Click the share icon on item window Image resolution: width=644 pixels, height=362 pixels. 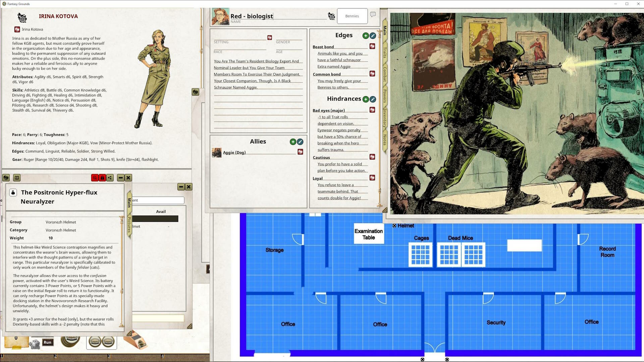[110, 178]
